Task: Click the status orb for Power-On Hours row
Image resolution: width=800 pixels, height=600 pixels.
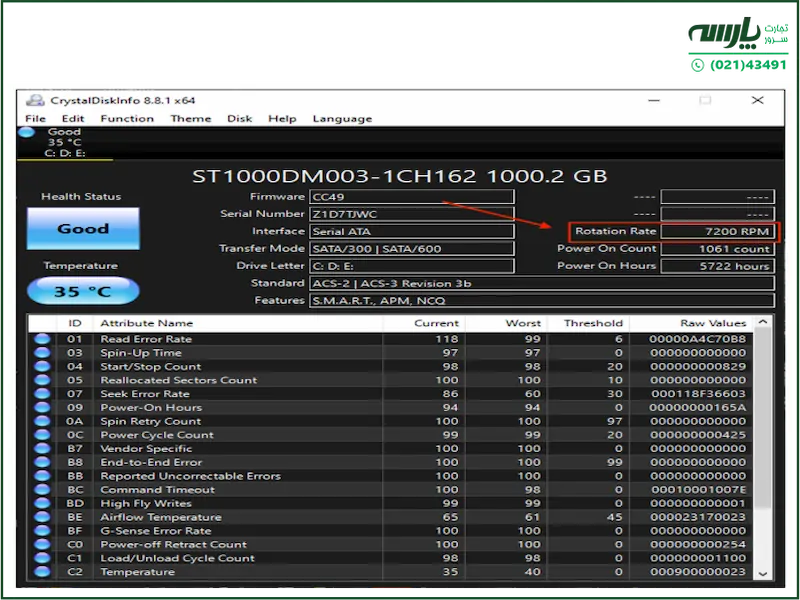Action: 42,407
